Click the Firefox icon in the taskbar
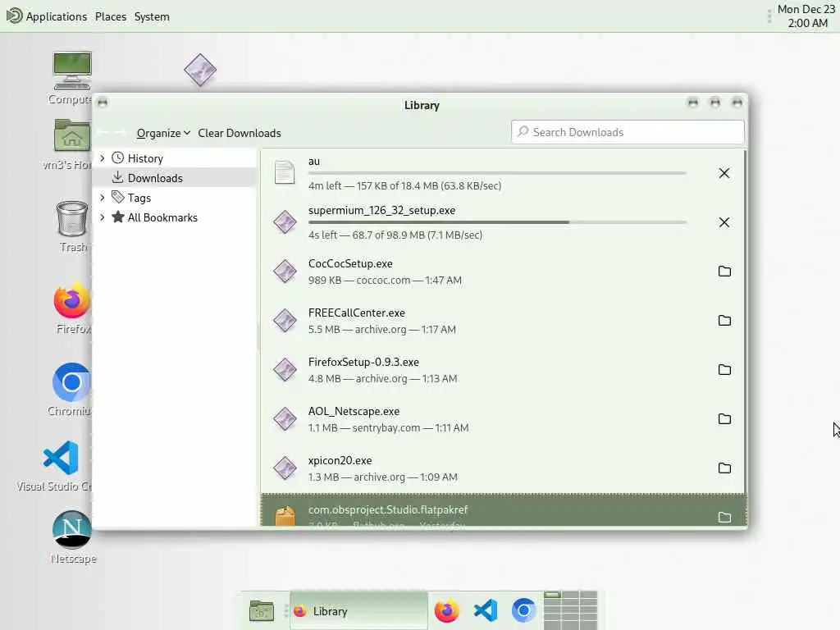The width and height of the screenshot is (840, 630). 447,610
